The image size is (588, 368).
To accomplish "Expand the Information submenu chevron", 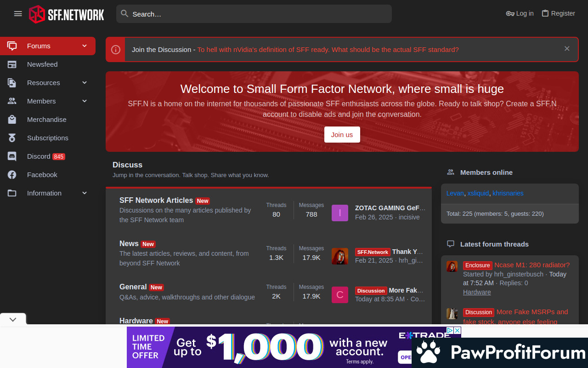I will (85, 193).
